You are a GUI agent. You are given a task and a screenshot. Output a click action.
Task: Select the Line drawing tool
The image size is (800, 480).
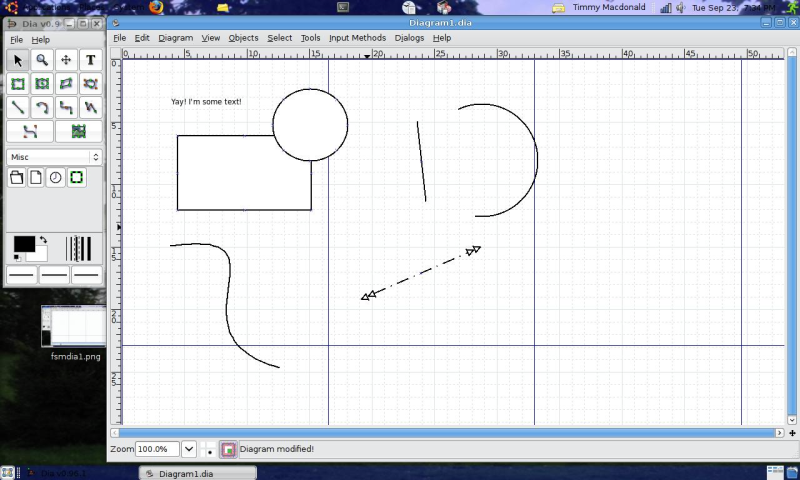coord(18,107)
